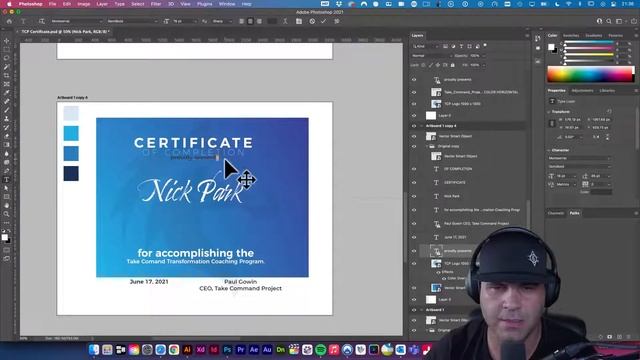This screenshot has height=360, width=640.
Task: Open Adobe XD from the dock
Action: (200, 350)
